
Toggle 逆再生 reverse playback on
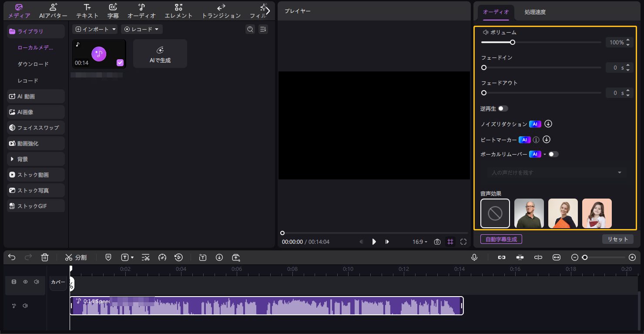[503, 108]
